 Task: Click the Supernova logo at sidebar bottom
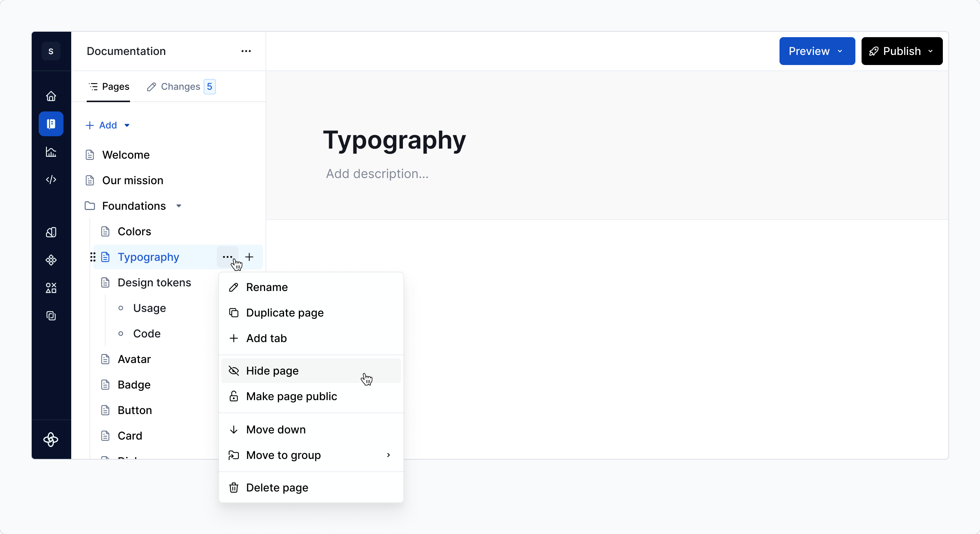51,440
